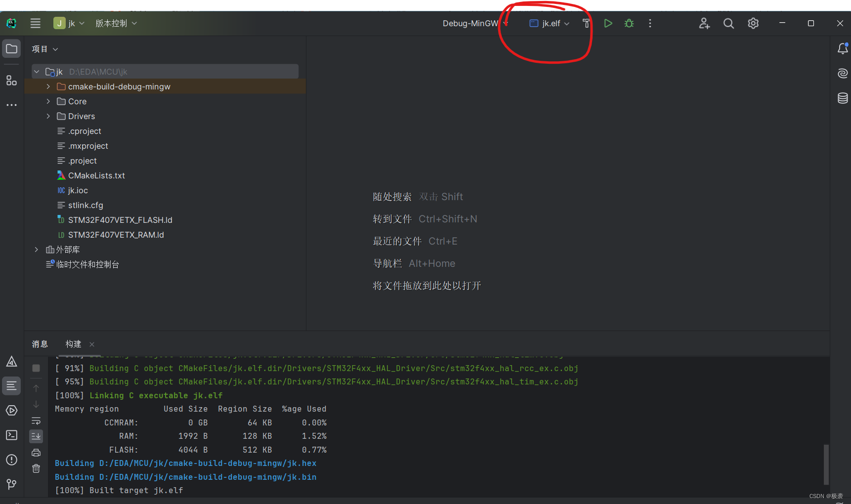Click the print build output icon

coord(36,453)
